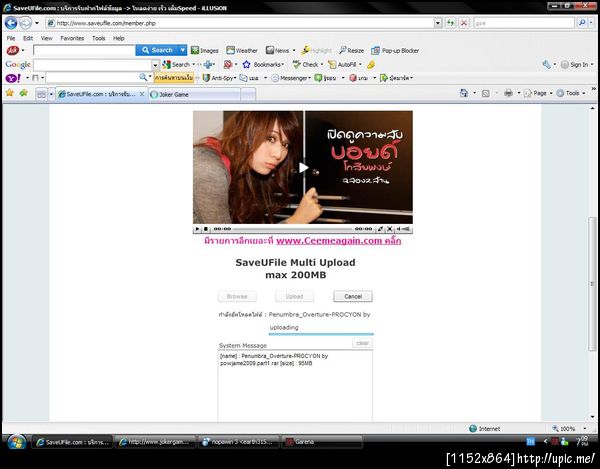This screenshot has height=469, width=600.
Task: Switch to the Garena taskbar window
Action: (322, 442)
